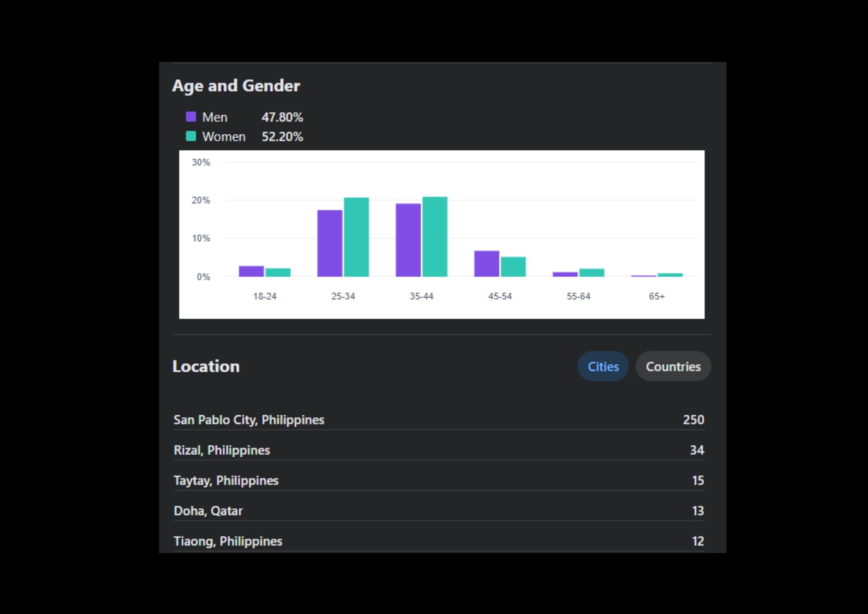Select the Taytay, Philippines row
The image size is (868, 614).
226,481
